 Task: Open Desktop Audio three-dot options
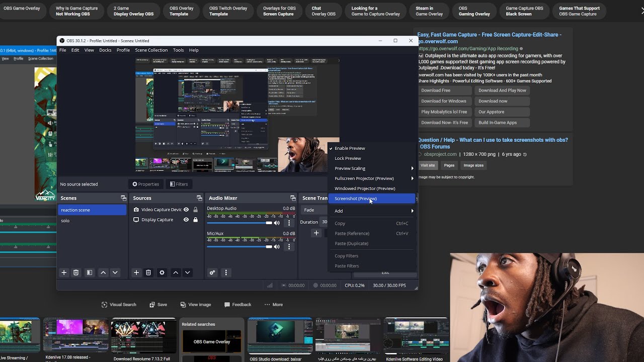click(289, 223)
